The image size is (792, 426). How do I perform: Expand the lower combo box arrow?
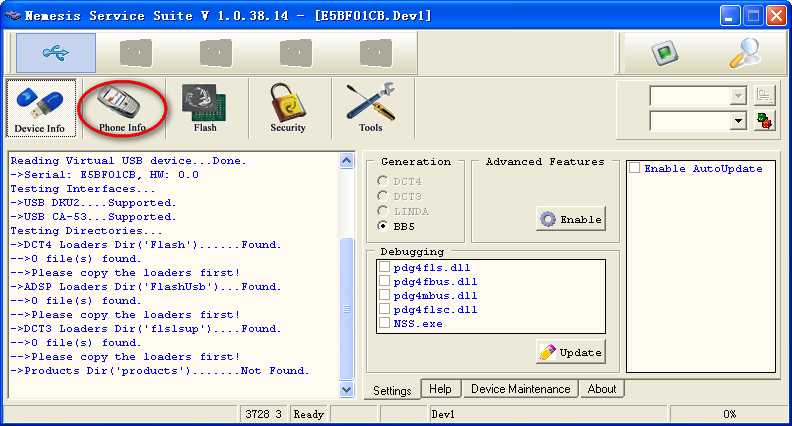pos(738,121)
